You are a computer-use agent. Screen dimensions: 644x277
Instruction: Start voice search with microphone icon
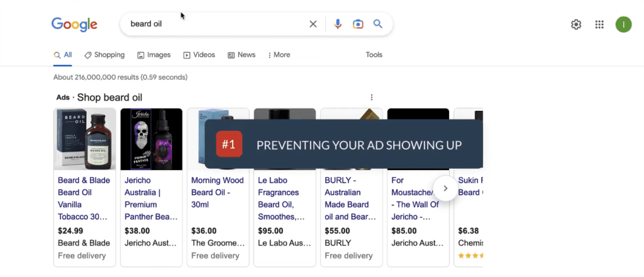[338, 25]
